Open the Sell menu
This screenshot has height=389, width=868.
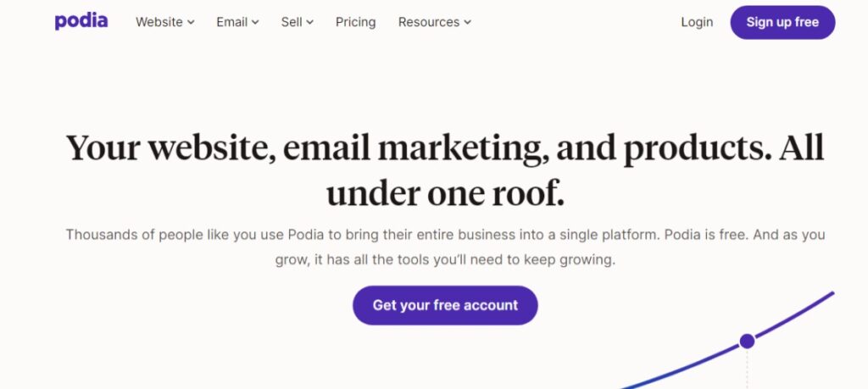(x=298, y=22)
